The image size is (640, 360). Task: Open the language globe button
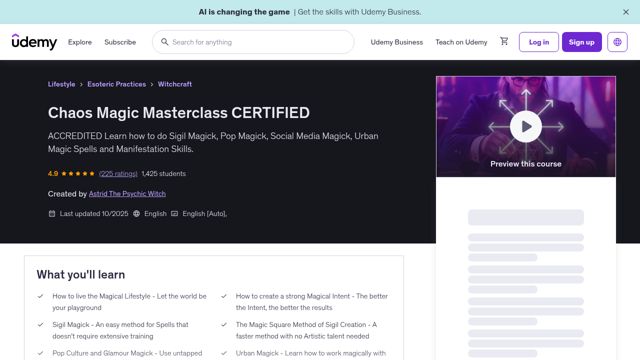pos(617,42)
